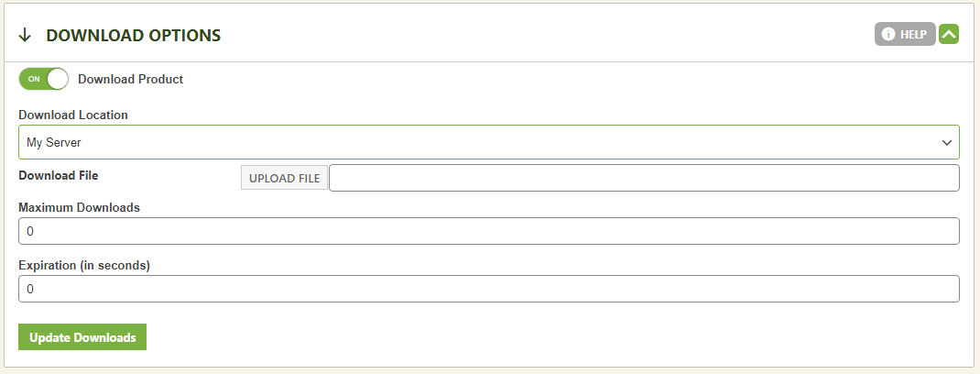Click the Download Product label text
The width and height of the screenshot is (980, 374).
[131, 80]
